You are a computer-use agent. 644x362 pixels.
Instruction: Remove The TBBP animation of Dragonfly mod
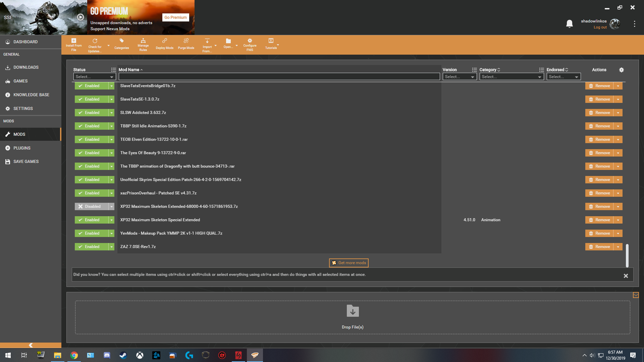pos(599,166)
